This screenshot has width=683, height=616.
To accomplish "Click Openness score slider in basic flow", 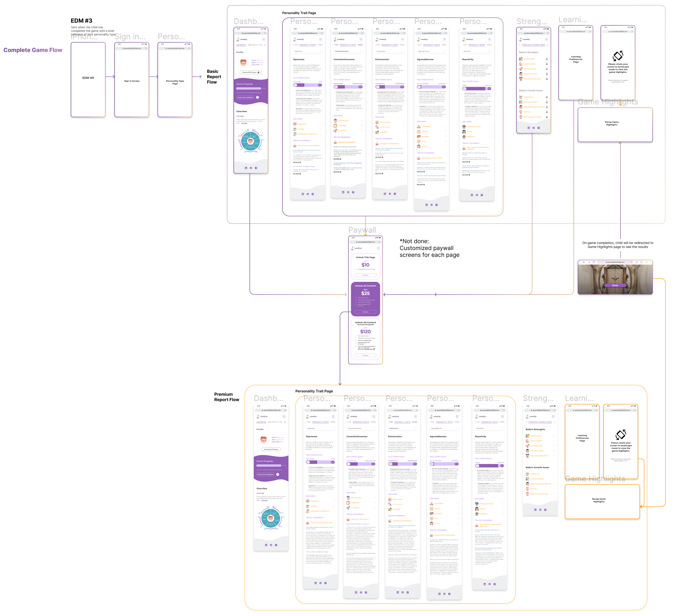I will tap(308, 85).
